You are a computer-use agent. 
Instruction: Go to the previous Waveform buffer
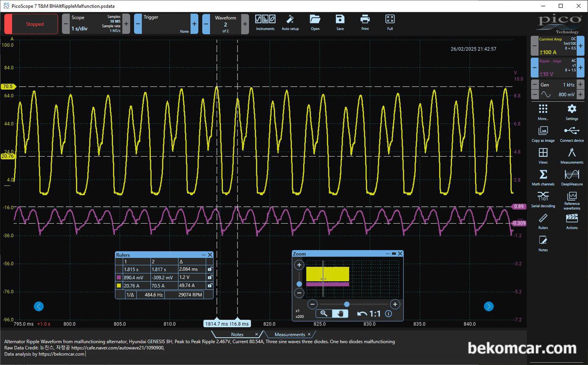point(206,24)
